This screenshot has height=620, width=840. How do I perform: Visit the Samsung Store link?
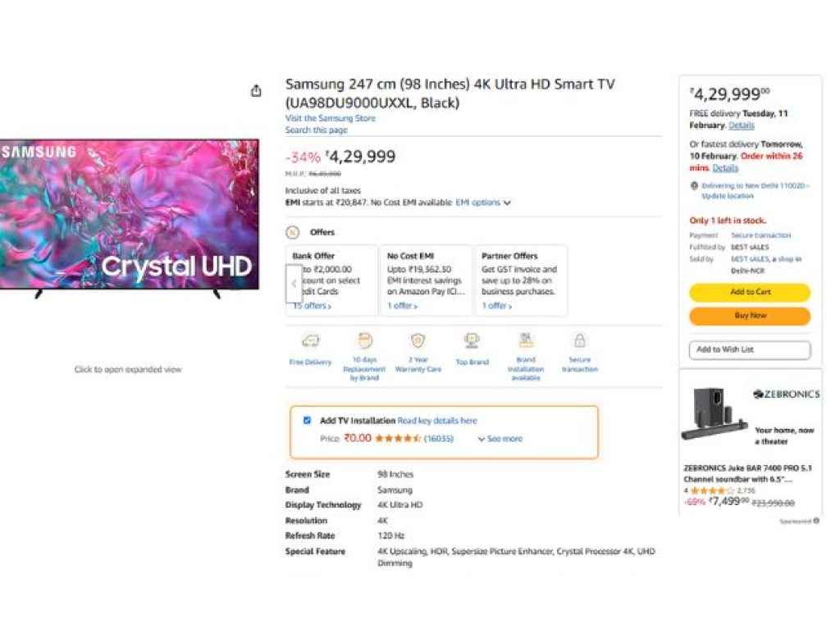tap(330, 119)
